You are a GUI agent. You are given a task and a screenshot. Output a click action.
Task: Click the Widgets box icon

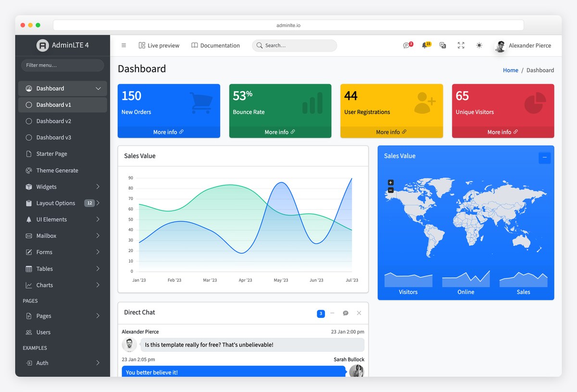tap(28, 187)
